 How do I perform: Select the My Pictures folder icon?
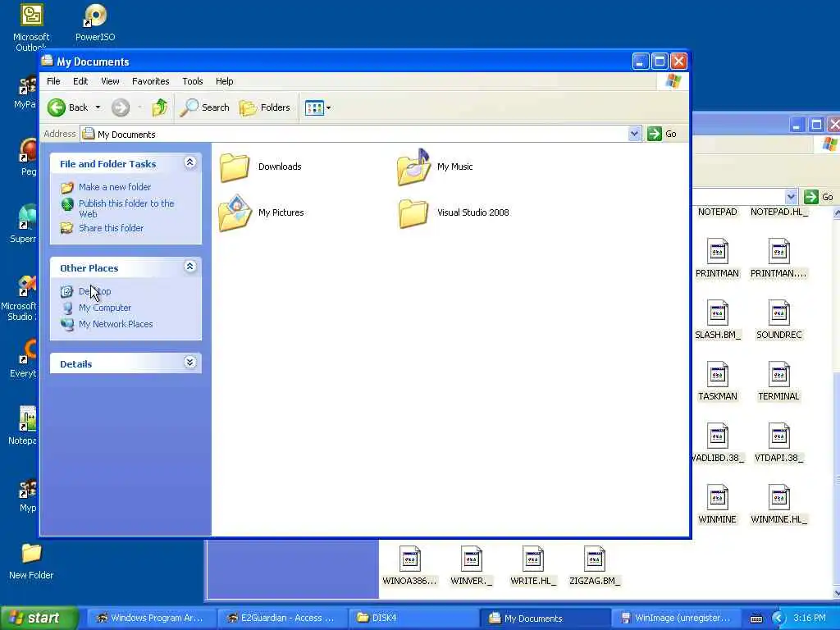point(235,213)
